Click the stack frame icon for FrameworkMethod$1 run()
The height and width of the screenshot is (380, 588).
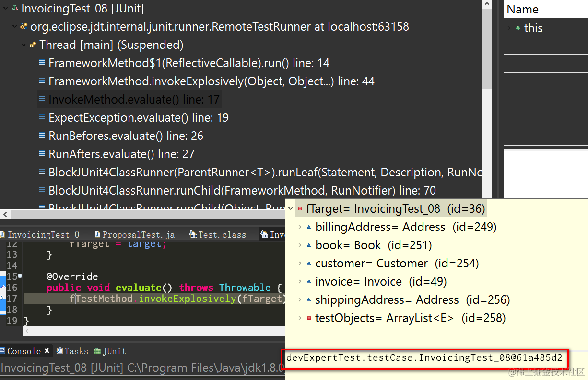42,63
